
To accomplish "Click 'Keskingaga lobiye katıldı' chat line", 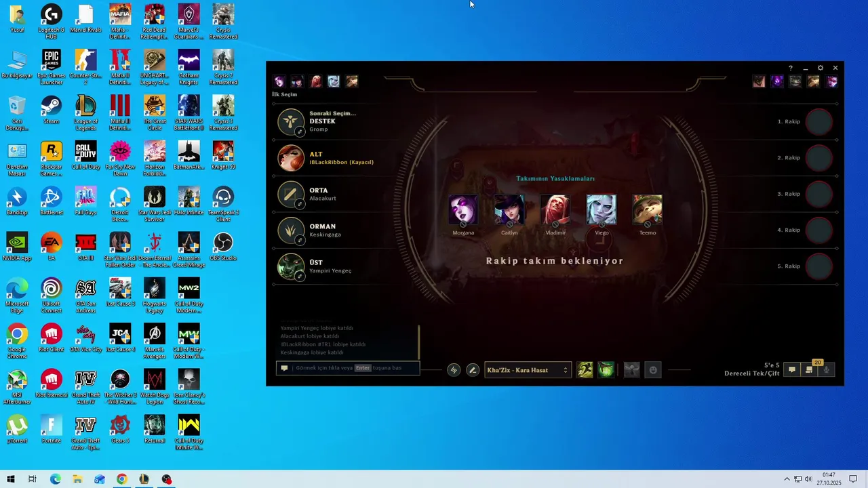I will click(x=312, y=352).
